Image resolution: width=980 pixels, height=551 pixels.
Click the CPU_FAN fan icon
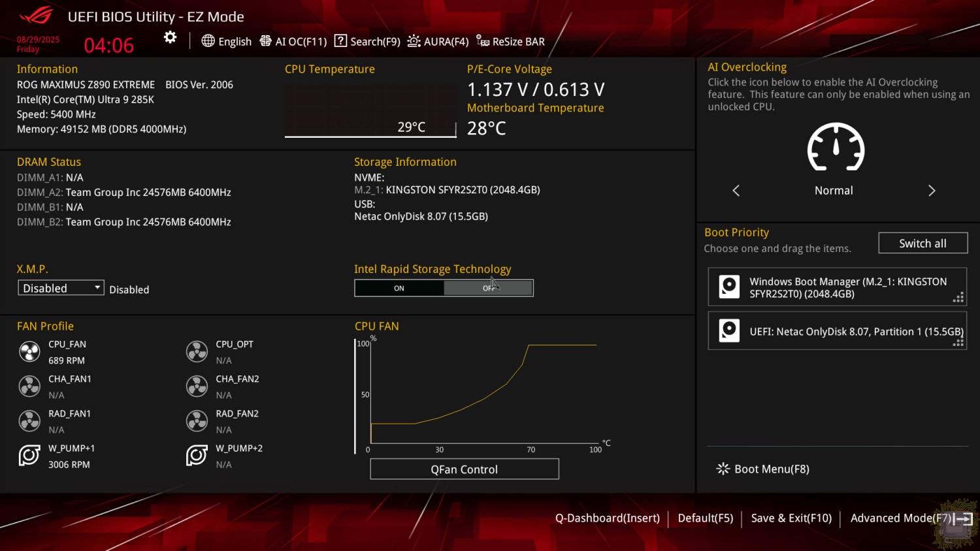tap(29, 352)
